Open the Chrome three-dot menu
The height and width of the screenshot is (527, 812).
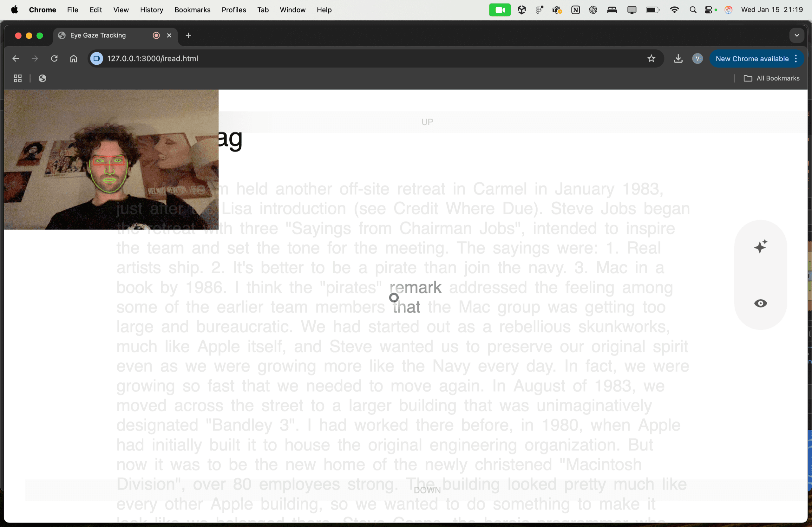[x=796, y=59]
